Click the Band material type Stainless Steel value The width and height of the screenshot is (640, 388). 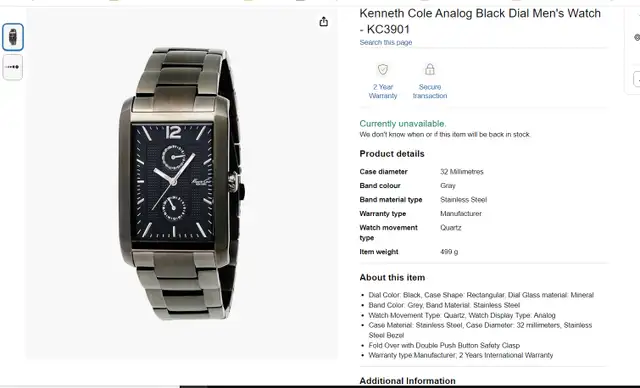463,200
